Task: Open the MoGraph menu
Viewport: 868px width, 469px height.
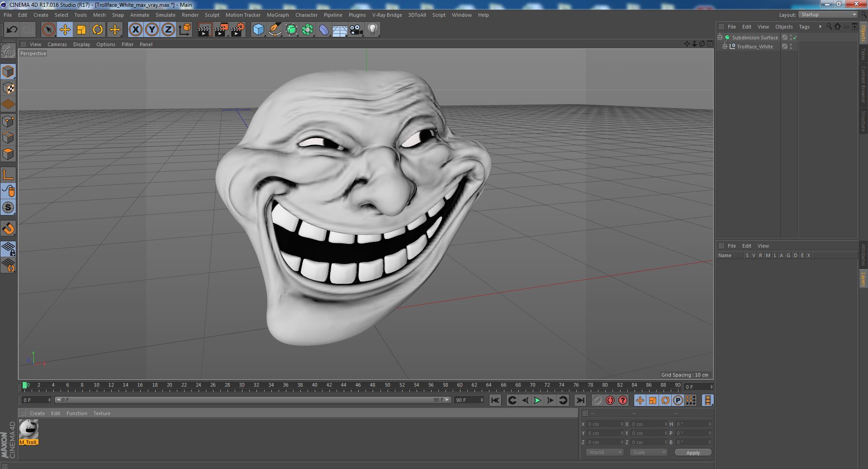Action: (278, 15)
